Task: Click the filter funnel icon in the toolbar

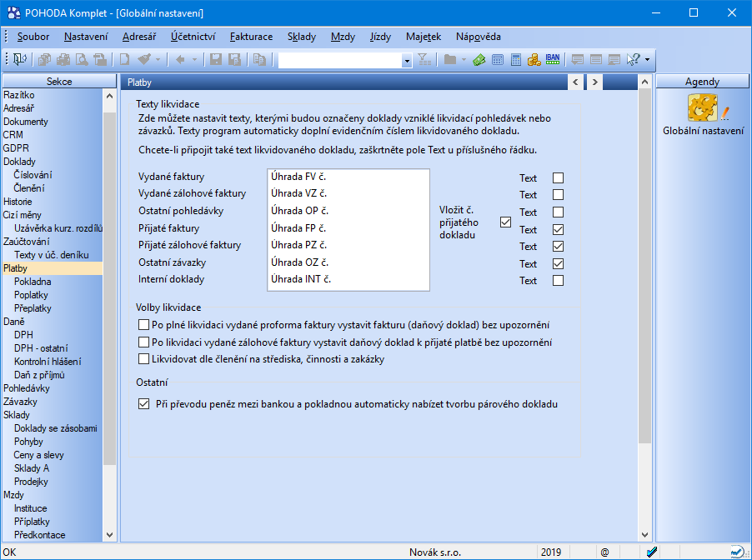Action: [x=424, y=59]
